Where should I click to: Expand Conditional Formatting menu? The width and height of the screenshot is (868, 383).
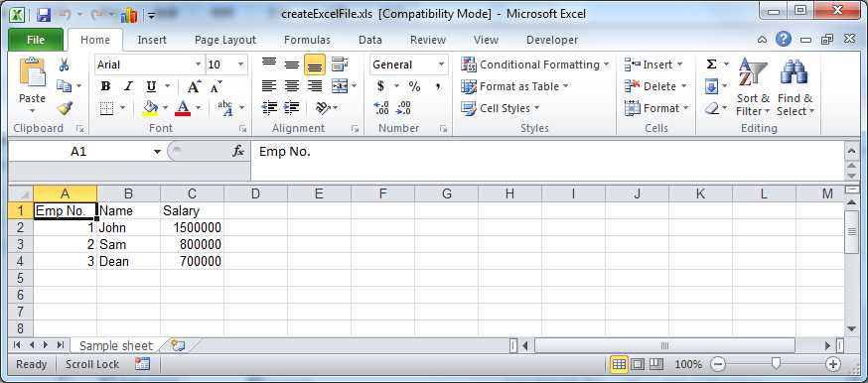pyautogui.click(x=534, y=64)
